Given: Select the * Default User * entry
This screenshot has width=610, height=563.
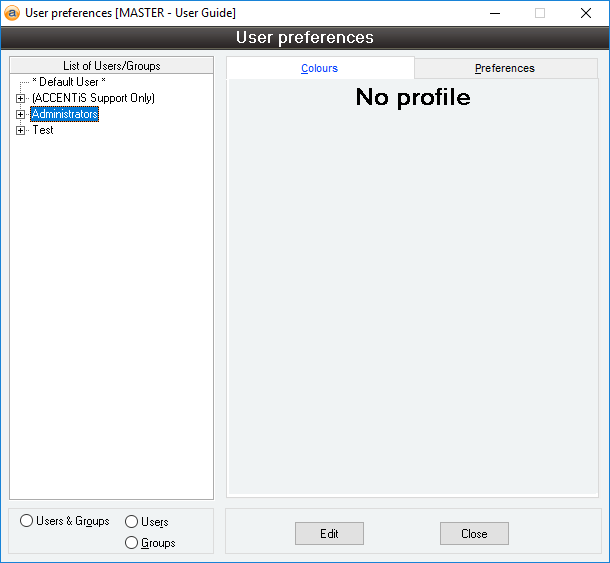Looking at the screenshot, I should (68, 82).
